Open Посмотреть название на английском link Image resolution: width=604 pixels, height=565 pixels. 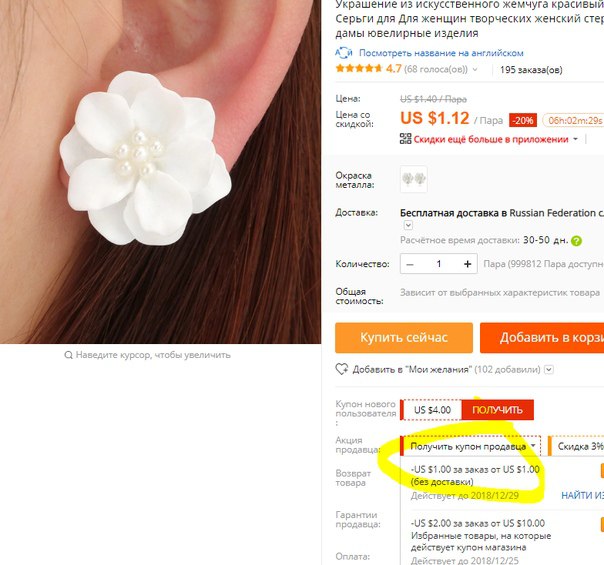tap(441, 53)
